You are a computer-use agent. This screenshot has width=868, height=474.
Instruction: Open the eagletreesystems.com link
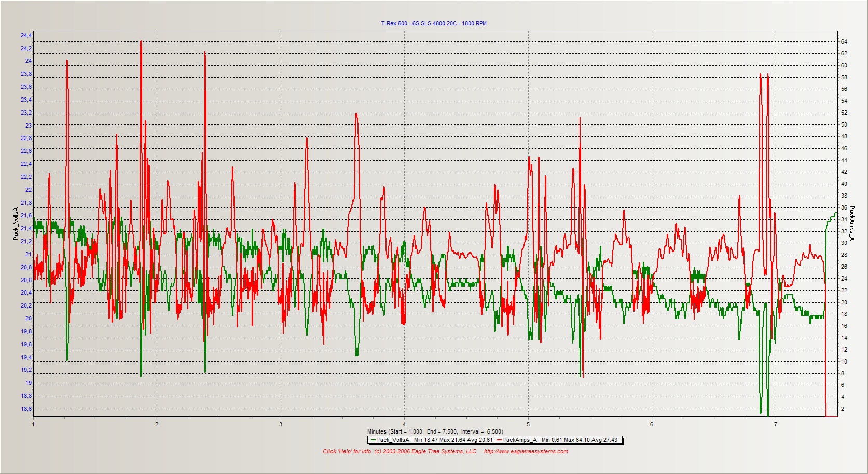[x=526, y=451]
